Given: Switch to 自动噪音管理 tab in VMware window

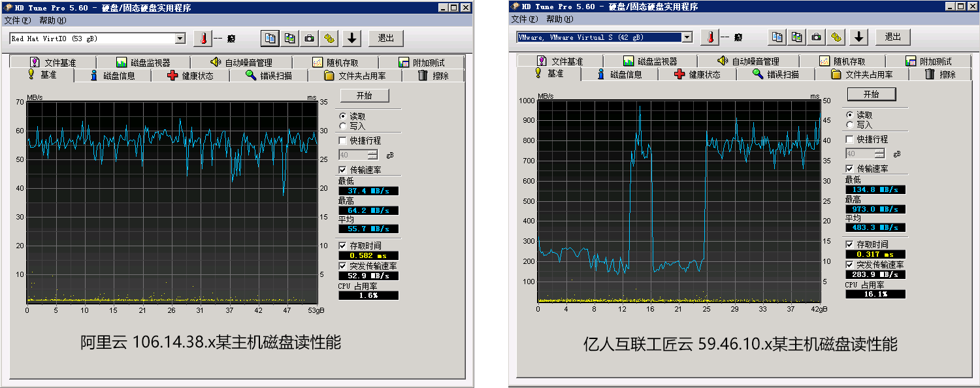Looking at the screenshot, I should 748,61.
